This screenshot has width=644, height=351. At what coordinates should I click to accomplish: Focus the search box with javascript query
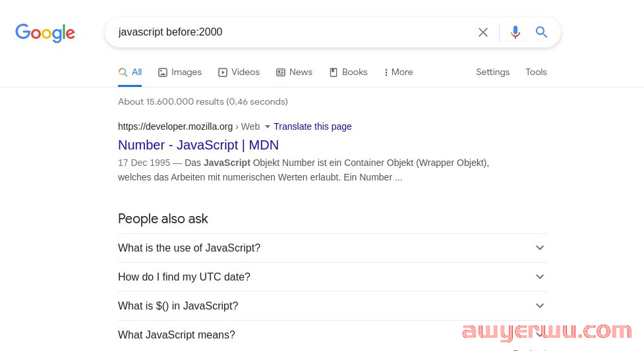pyautogui.click(x=287, y=32)
